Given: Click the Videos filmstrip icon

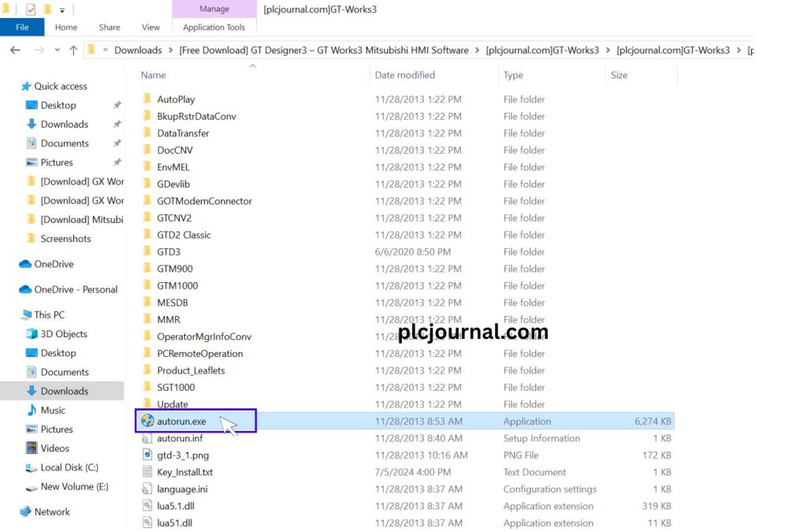Looking at the screenshot, I should point(32,448).
